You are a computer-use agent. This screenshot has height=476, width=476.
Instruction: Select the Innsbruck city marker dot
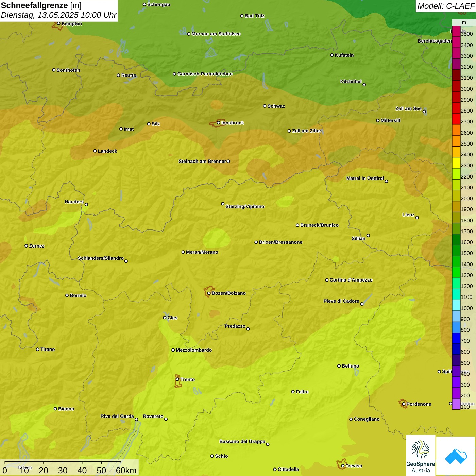[x=219, y=123]
